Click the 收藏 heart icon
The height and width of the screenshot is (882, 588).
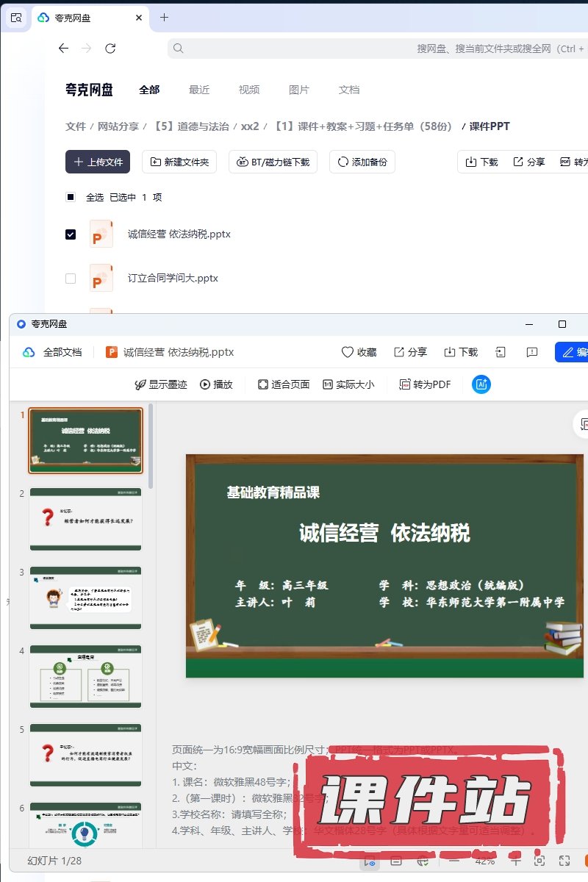pos(348,352)
